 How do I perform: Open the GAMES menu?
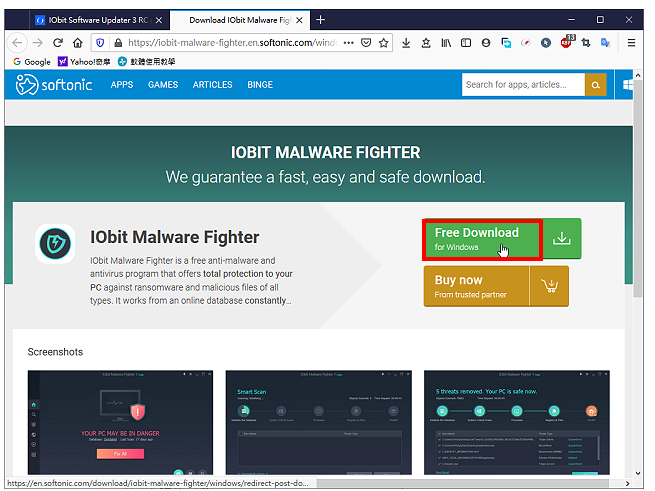[163, 85]
